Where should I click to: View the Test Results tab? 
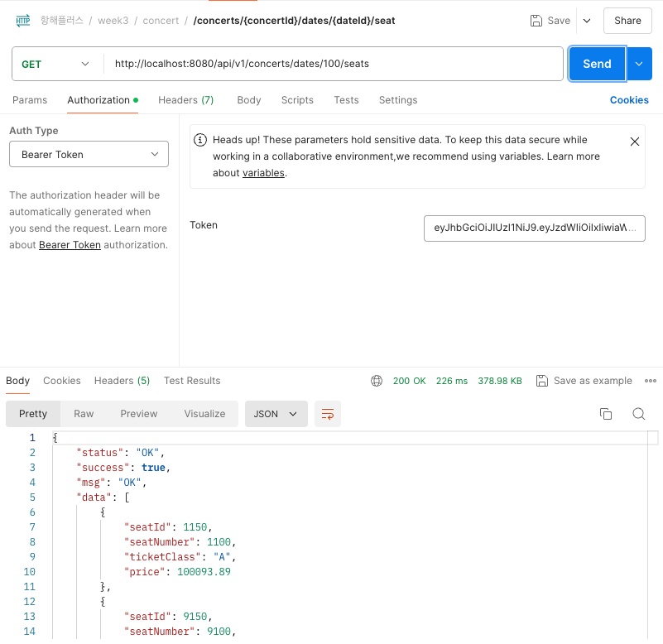192,381
